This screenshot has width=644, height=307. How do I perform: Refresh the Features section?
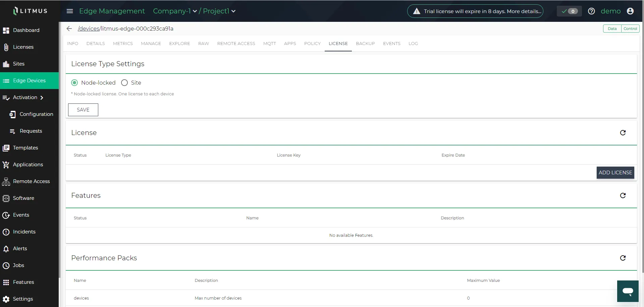[x=623, y=195]
